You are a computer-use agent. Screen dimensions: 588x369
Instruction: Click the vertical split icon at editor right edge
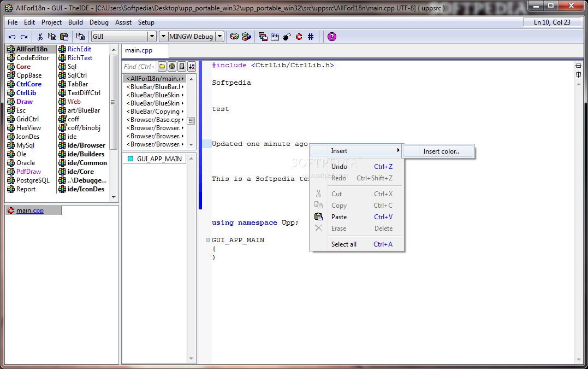(x=578, y=74)
